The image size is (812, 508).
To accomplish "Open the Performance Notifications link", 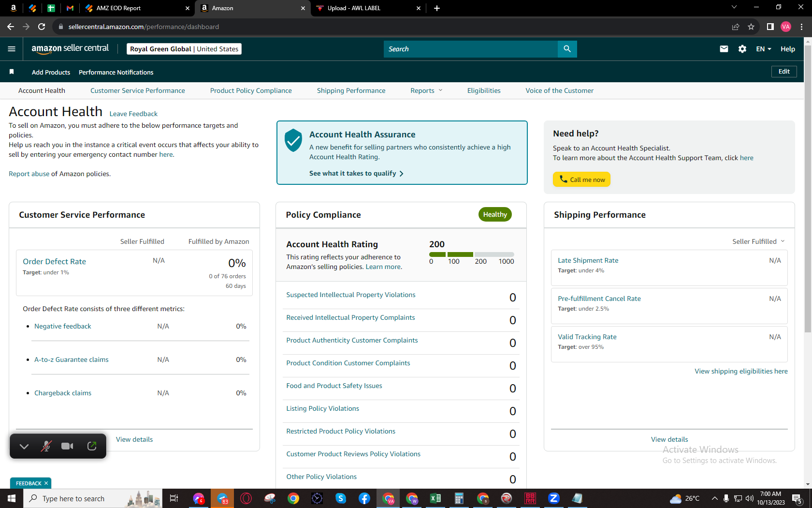I will click(x=116, y=72).
